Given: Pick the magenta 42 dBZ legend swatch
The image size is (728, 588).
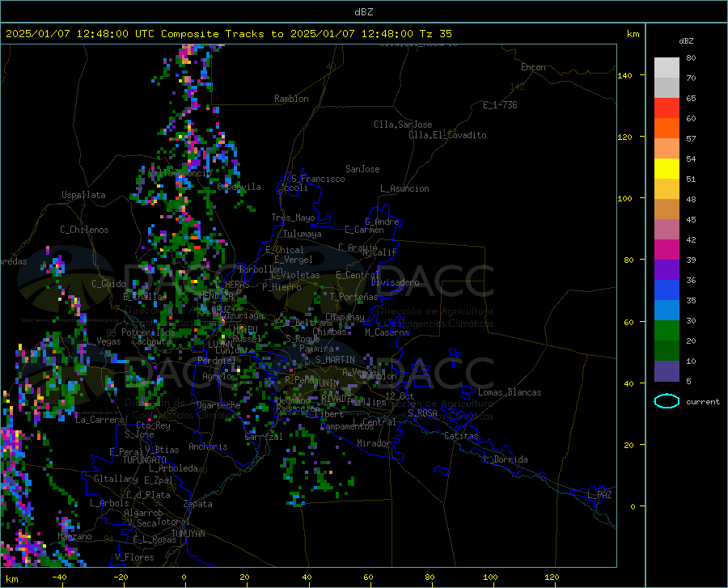Looking at the screenshot, I should pos(667,250).
